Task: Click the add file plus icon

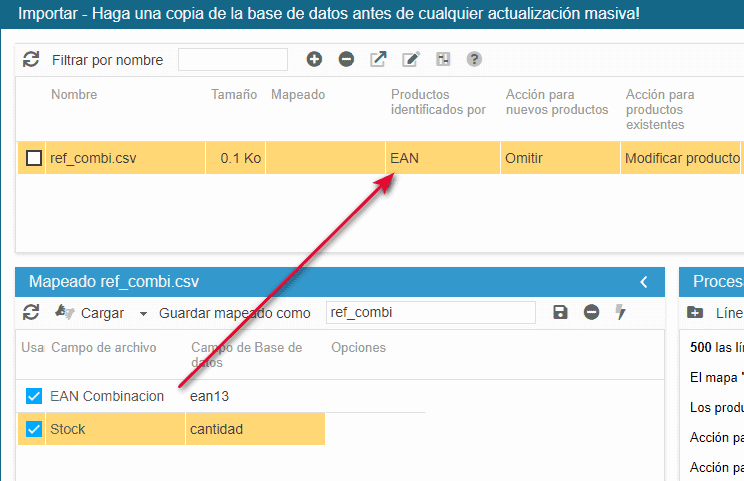Action: tap(314, 60)
